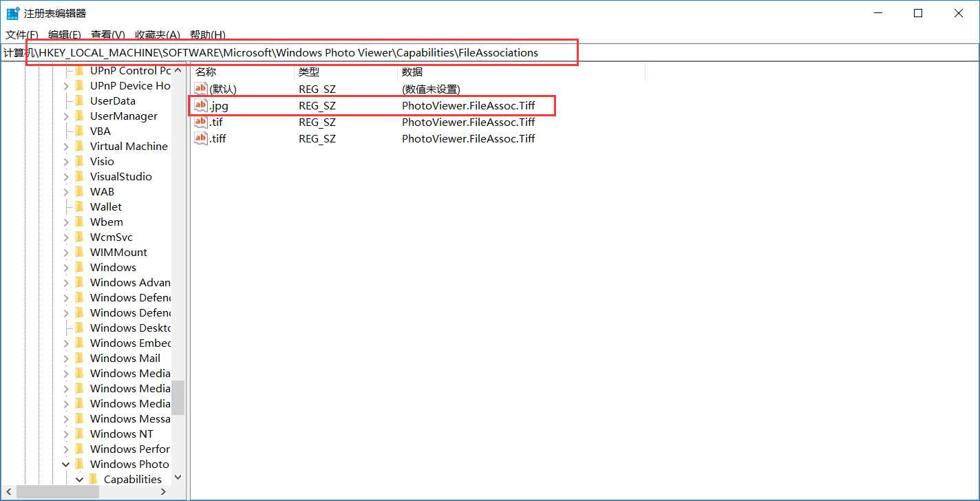The image size is (980, 501).
Task: Click the Registry Editor app icon in title bar
Action: [12, 13]
